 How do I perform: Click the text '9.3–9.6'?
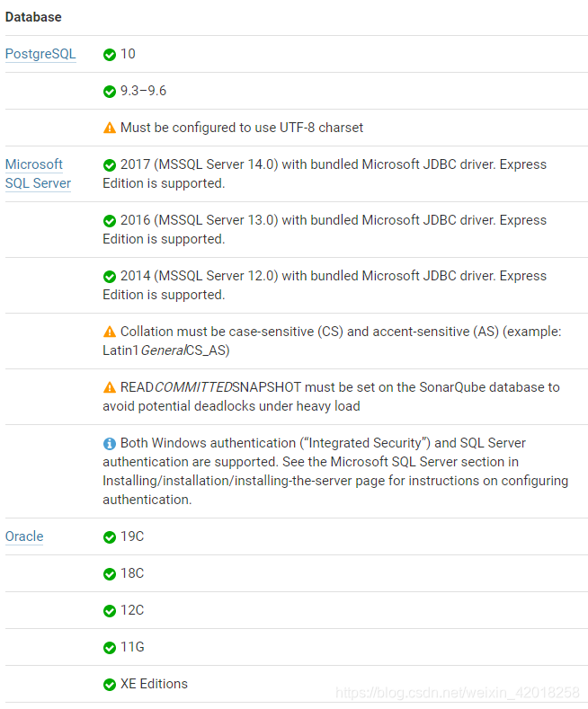click(143, 91)
